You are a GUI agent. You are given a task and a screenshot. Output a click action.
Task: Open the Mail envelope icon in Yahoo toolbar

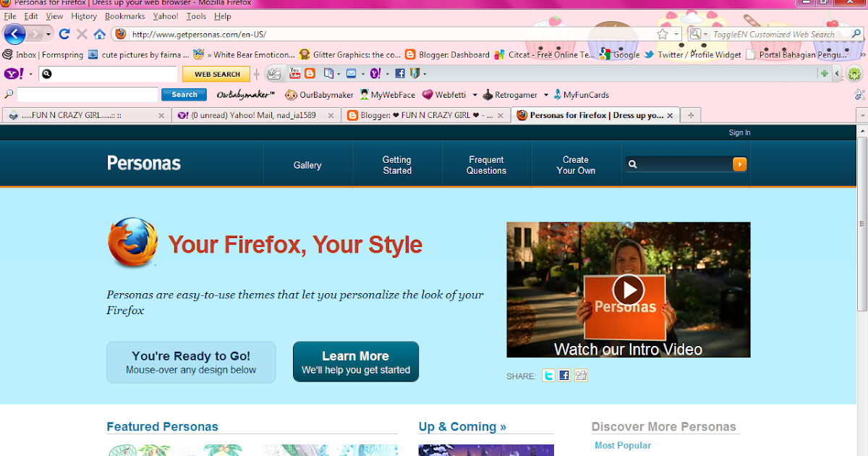pos(351,73)
